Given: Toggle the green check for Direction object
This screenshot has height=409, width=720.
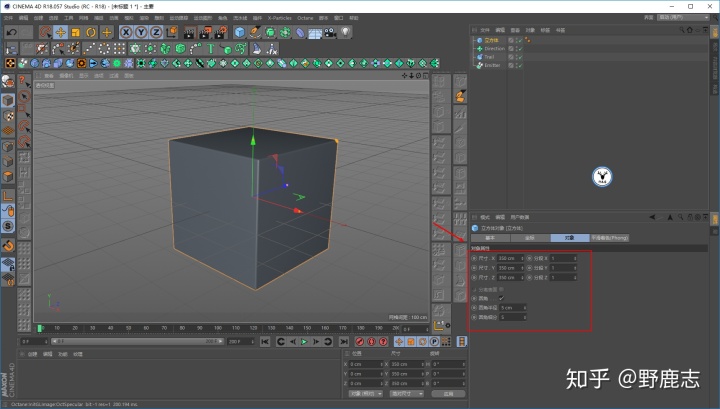Looking at the screenshot, I should pyautogui.click(x=520, y=49).
